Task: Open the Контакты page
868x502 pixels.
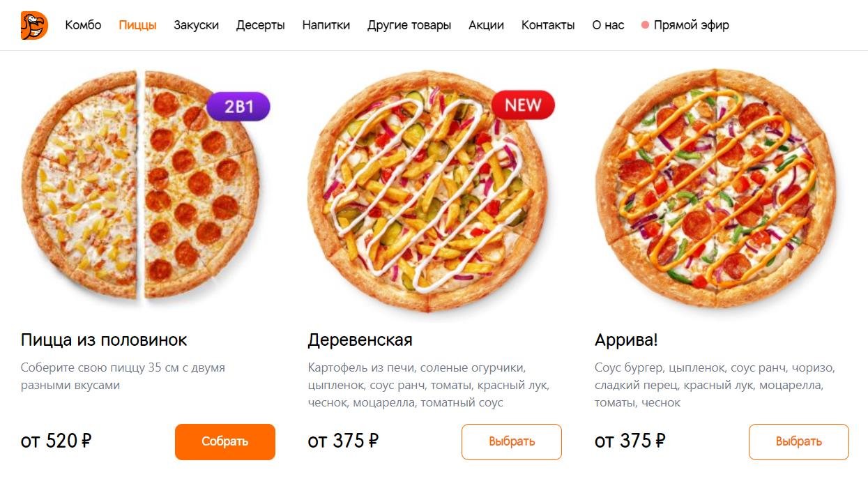Action: point(548,25)
